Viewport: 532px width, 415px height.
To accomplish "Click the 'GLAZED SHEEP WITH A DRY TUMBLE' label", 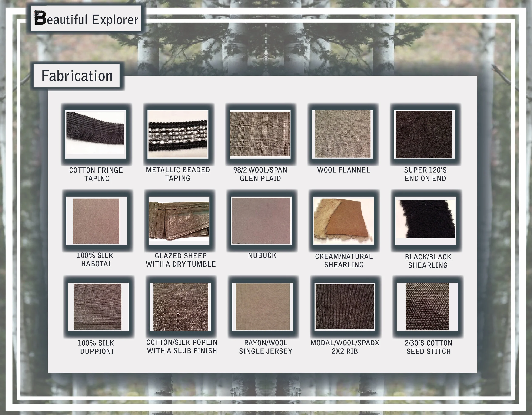I will [x=181, y=260].
